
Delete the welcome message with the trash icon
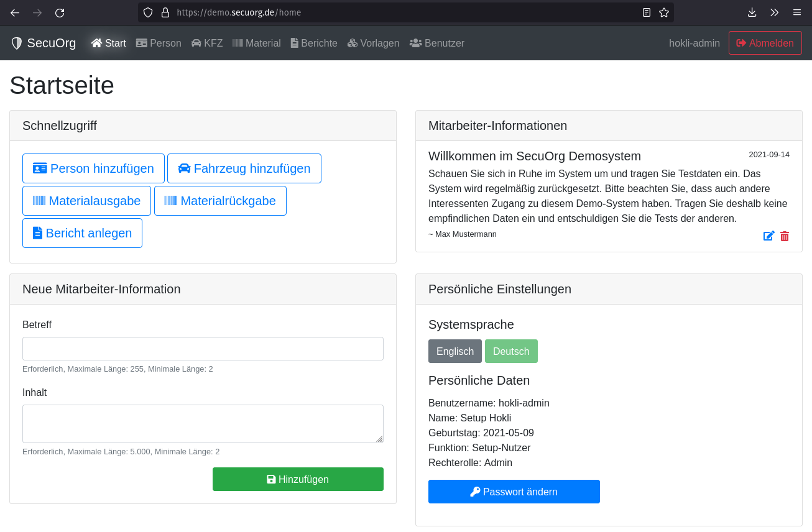point(785,236)
